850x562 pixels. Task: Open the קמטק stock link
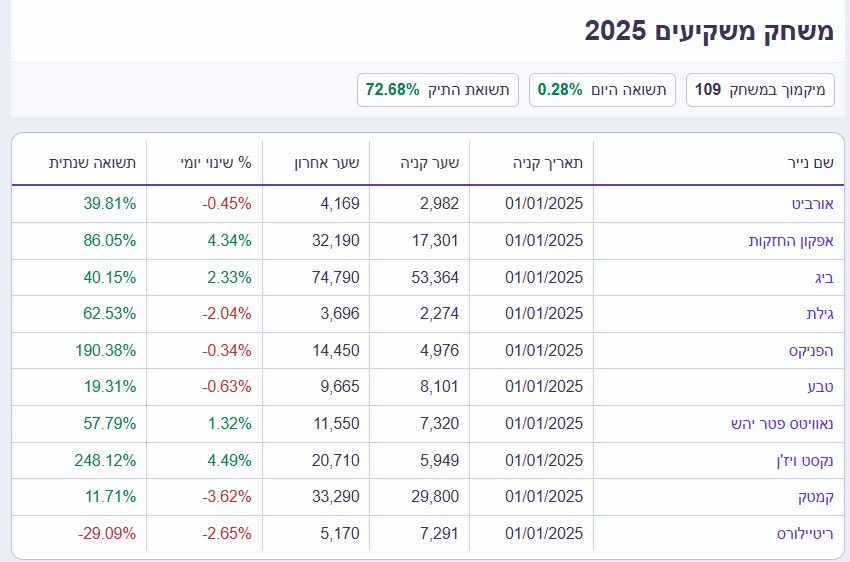[815, 497]
